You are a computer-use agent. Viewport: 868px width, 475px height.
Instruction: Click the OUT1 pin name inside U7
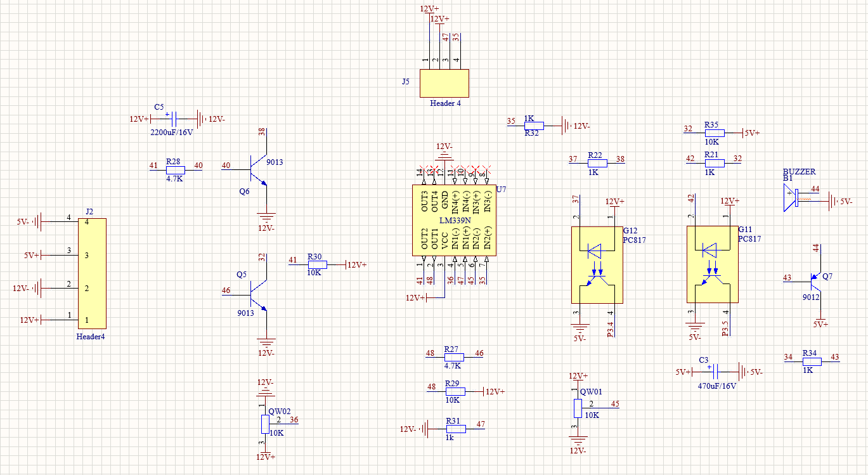pos(434,238)
